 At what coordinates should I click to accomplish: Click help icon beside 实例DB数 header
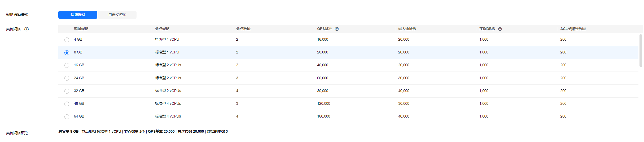click(500, 29)
